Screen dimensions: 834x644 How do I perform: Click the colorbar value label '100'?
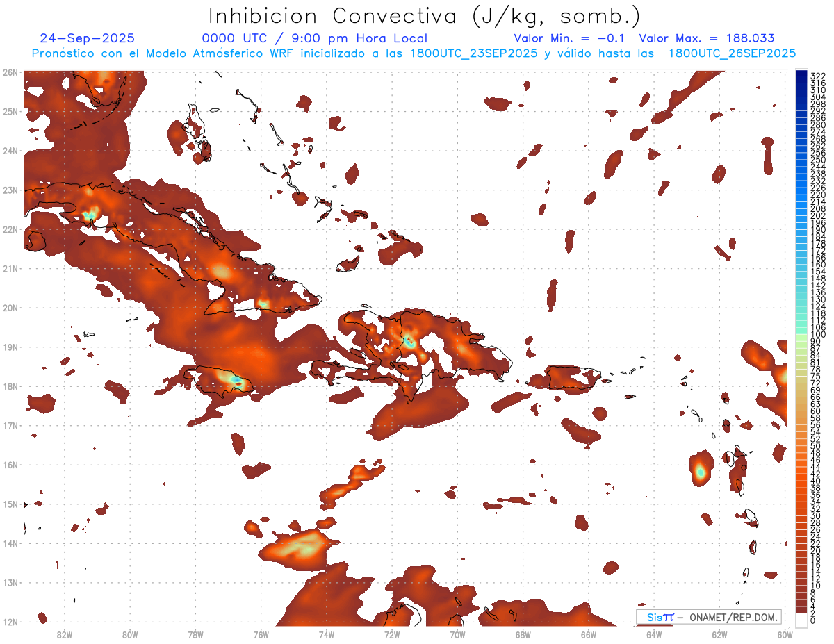tap(817, 336)
